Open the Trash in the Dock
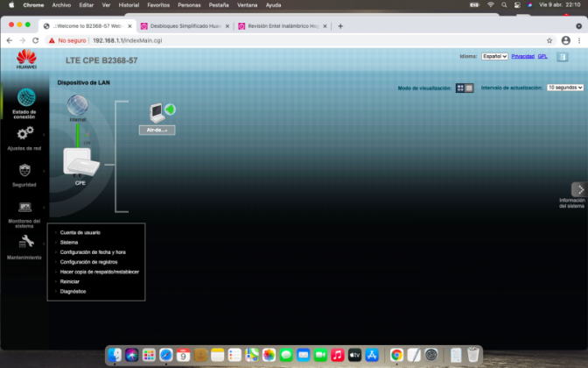This screenshot has width=588, height=368. tap(472, 355)
